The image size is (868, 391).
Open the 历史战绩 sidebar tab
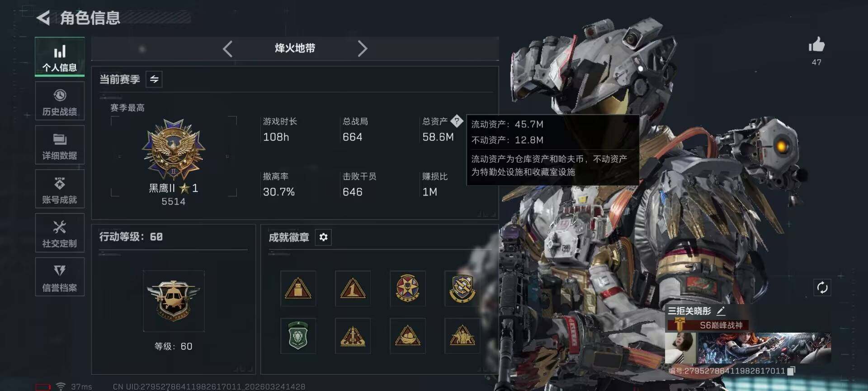tap(60, 101)
